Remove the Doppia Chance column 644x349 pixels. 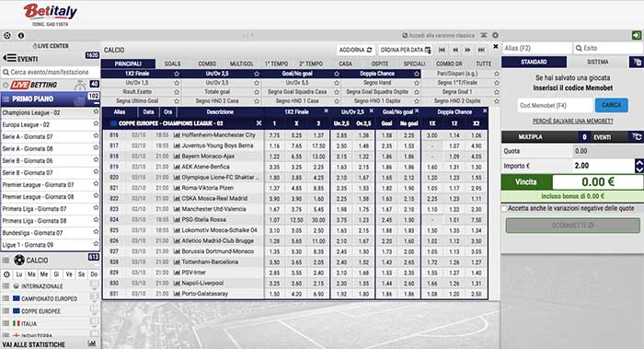pyautogui.click(x=485, y=111)
